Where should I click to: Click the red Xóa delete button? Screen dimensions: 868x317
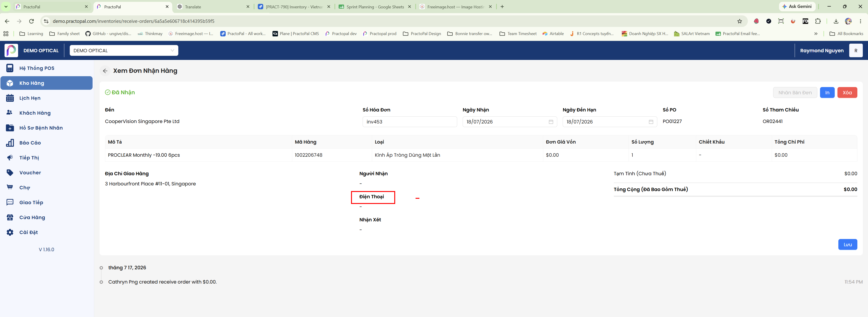[847, 92]
